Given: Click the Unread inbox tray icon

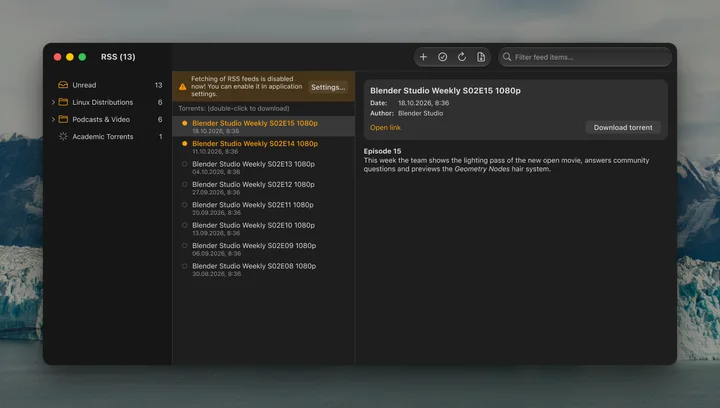Looking at the screenshot, I should tap(63, 85).
